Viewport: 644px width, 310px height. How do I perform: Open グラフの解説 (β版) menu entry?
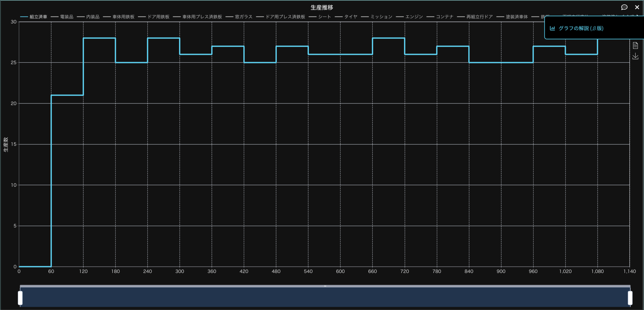[581, 28]
